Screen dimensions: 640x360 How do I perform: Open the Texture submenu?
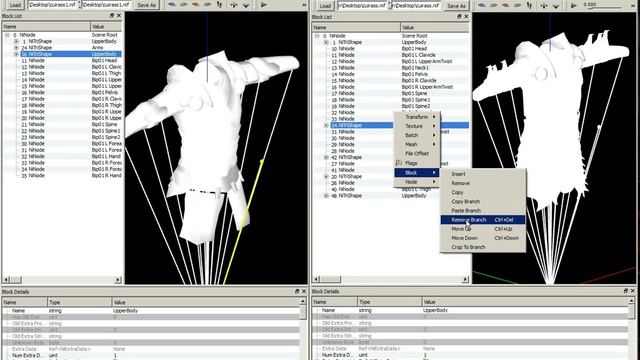tap(417, 126)
